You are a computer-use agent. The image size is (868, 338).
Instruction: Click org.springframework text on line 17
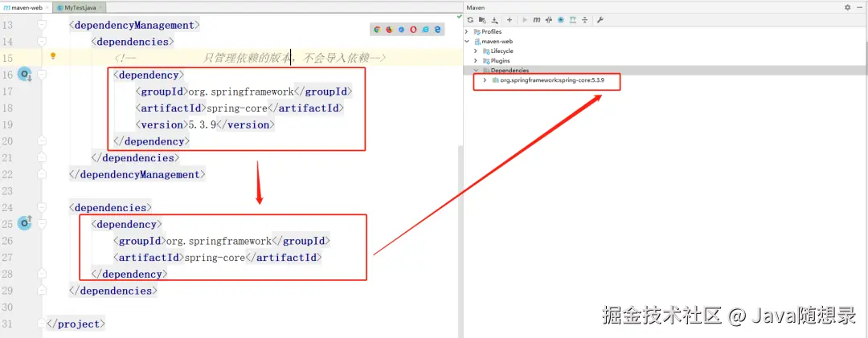click(x=241, y=92)
